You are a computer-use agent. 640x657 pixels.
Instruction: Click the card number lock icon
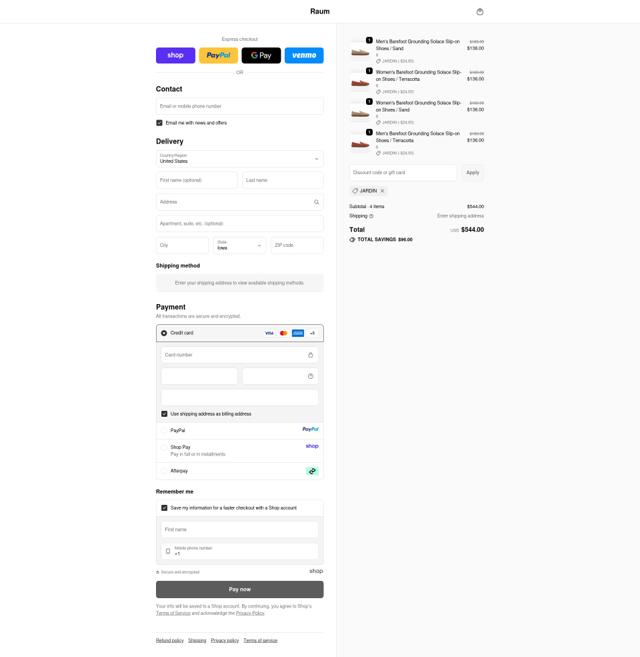coord(311,355)
